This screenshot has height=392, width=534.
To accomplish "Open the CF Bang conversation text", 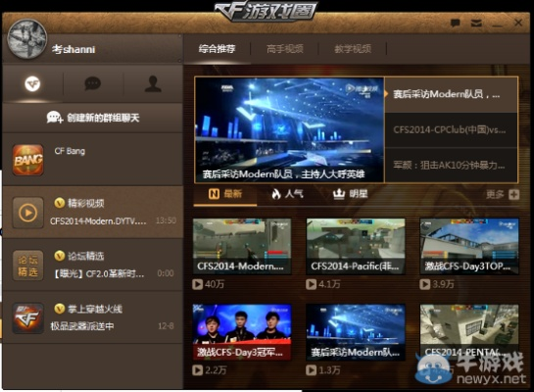I will pos(70,151).
